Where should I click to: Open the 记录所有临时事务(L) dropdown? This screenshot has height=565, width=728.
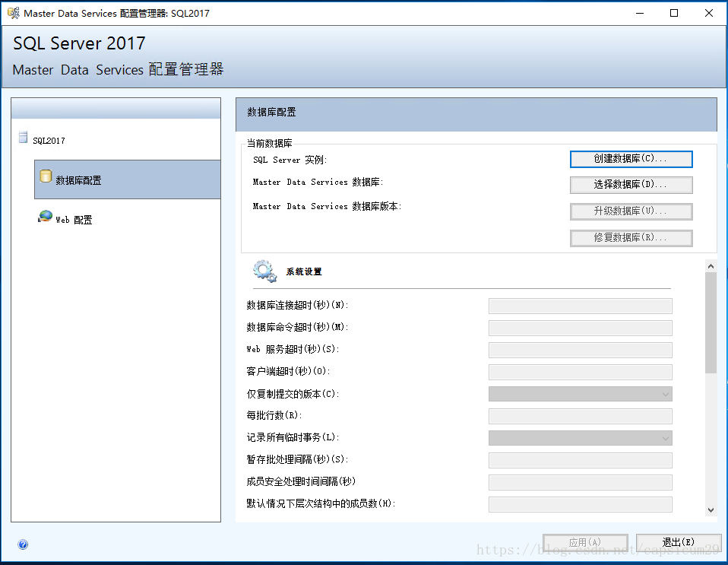(581, 438)
